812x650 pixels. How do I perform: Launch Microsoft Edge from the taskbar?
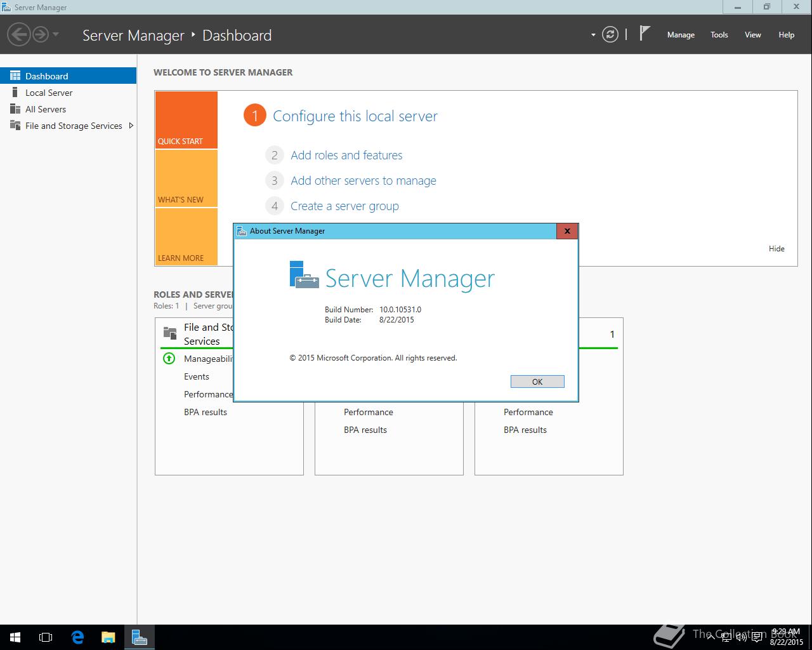(x=77, y=637)
